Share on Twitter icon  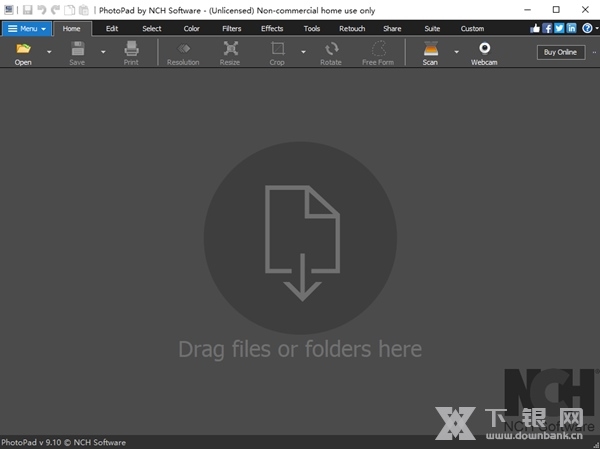point(559,28)
